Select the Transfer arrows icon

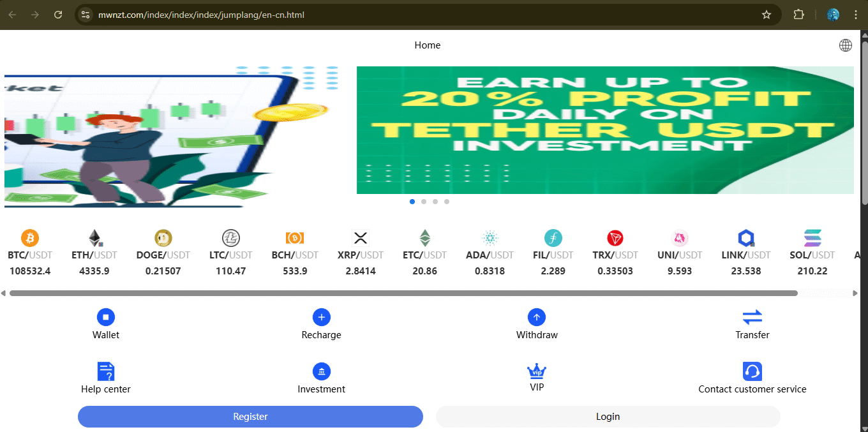tap(752, 317)
